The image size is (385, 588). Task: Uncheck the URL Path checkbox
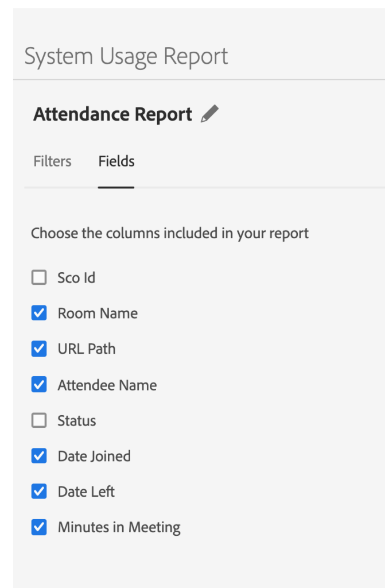pos(39,349)
